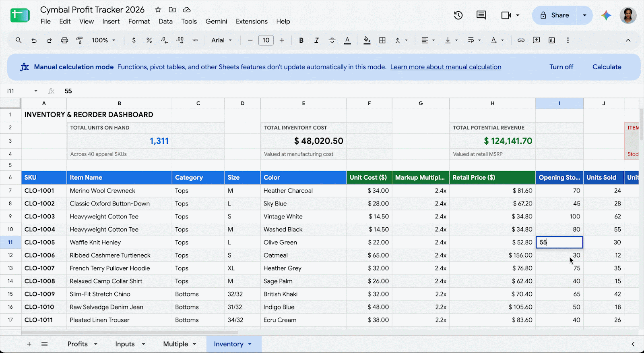Open the Data menu
644x353 pixels.
[x=165, y=21]
